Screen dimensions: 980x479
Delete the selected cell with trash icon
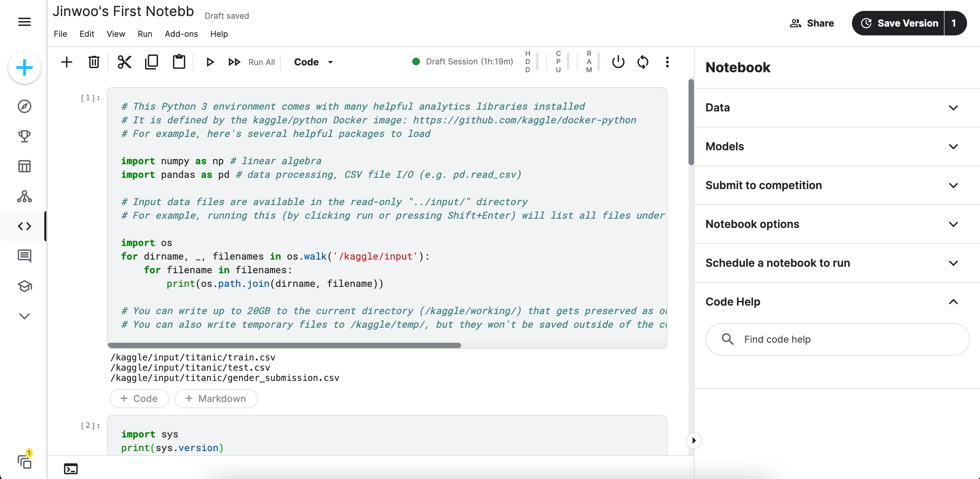coord(94,62)
